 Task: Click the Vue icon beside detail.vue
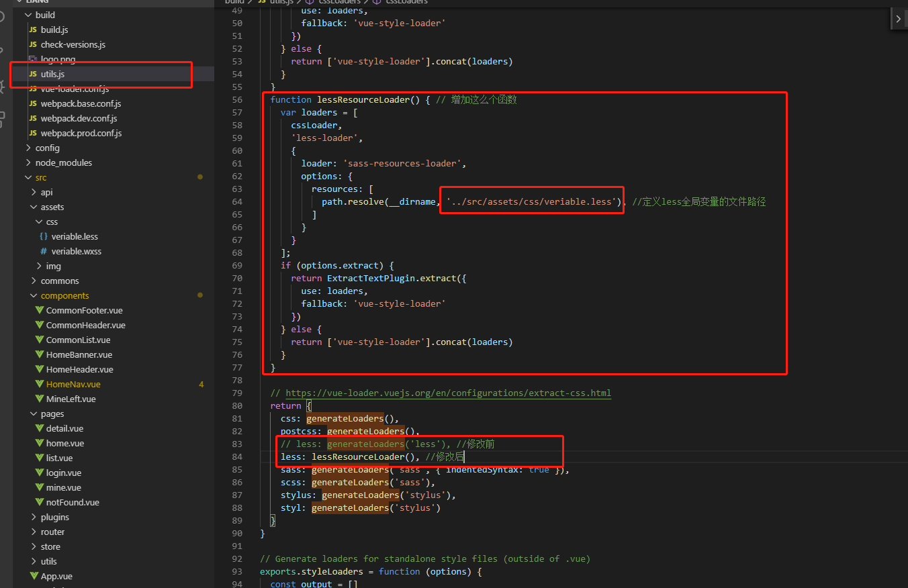click(39, 428)
